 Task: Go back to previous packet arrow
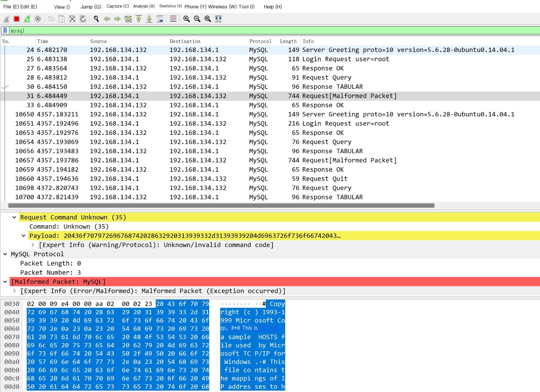click(x=107, y=19)
